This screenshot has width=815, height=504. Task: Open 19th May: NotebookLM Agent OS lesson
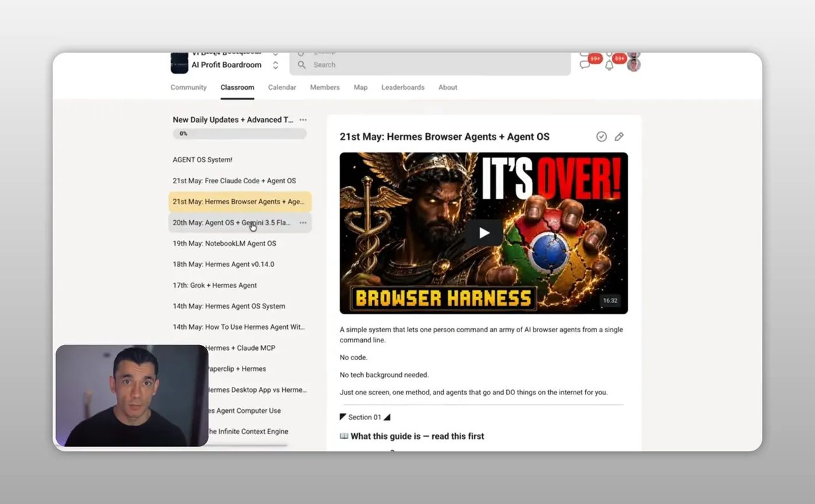(239, 244)
